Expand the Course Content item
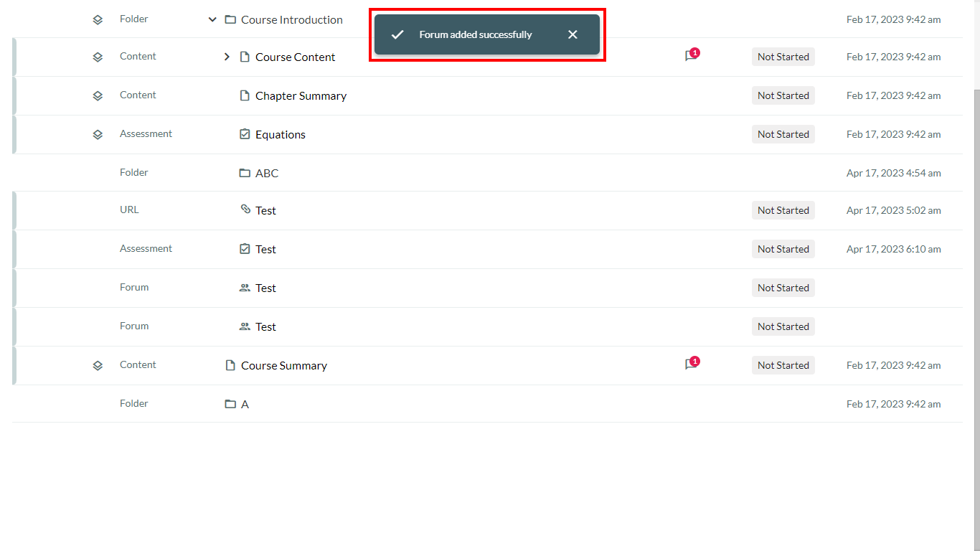 click(x=227, y=57)
